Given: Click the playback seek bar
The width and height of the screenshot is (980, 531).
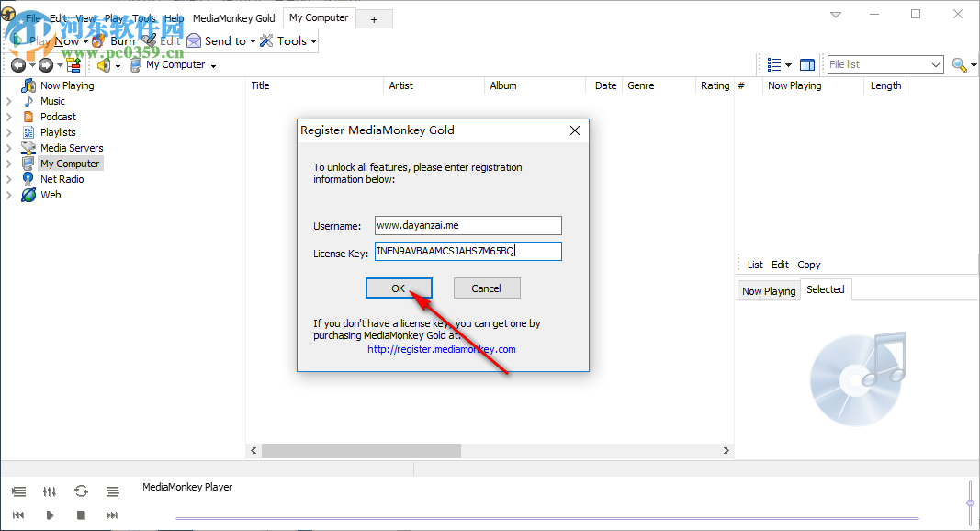Looking at the screenshot, I should (x=546, y=518).
